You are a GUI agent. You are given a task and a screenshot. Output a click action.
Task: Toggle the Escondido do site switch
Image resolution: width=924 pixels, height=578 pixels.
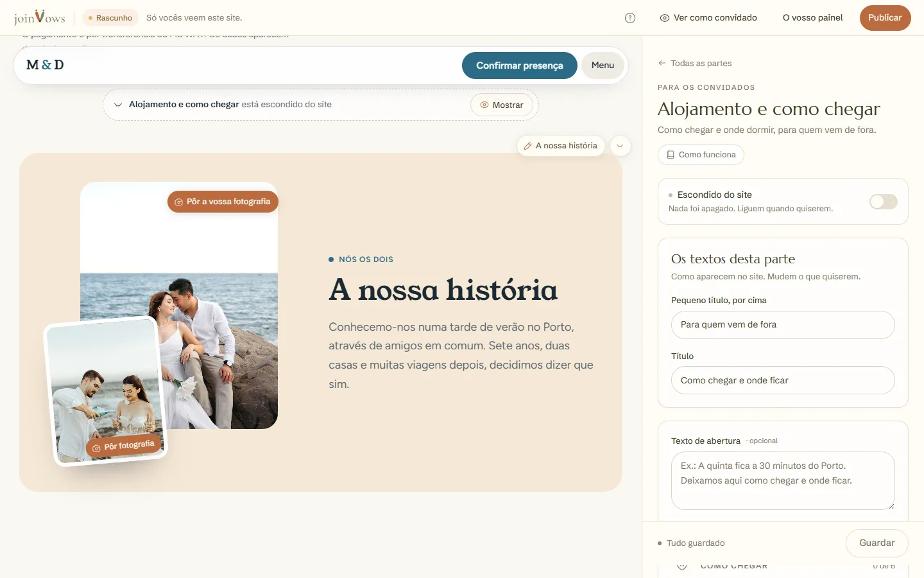coord(884,202)
